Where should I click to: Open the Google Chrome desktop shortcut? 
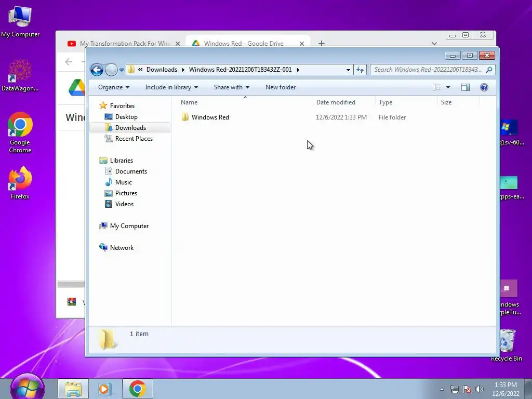click(x=20, y=132)
